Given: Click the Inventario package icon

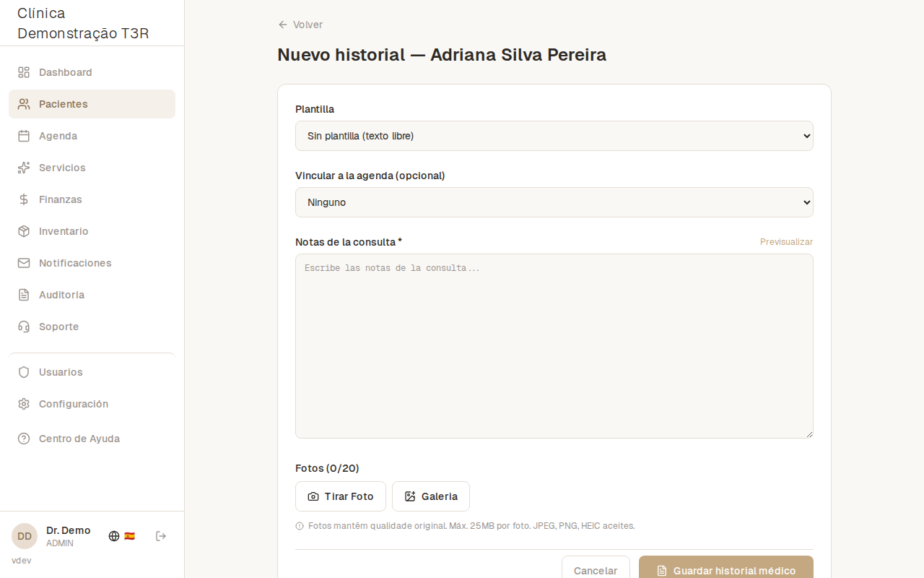Looking at the screenshot, I should (22, 231).
